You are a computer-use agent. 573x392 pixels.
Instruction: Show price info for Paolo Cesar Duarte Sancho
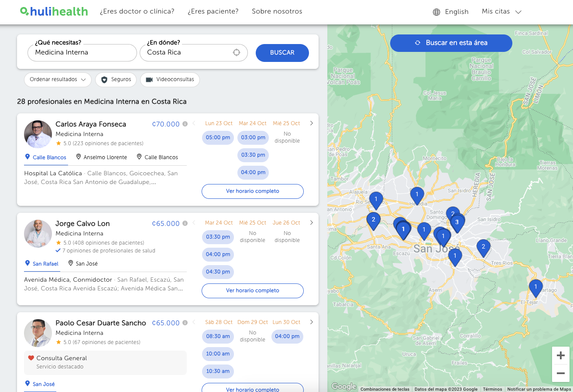(185, 323)
